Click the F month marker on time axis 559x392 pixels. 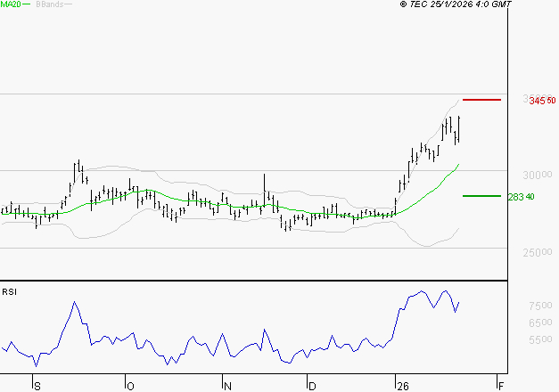(501, 387)
